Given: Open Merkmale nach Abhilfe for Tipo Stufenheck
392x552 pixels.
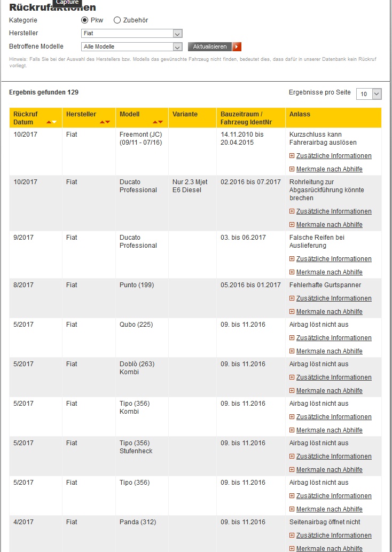Looking at the screenshot, I should click(329, 470).
